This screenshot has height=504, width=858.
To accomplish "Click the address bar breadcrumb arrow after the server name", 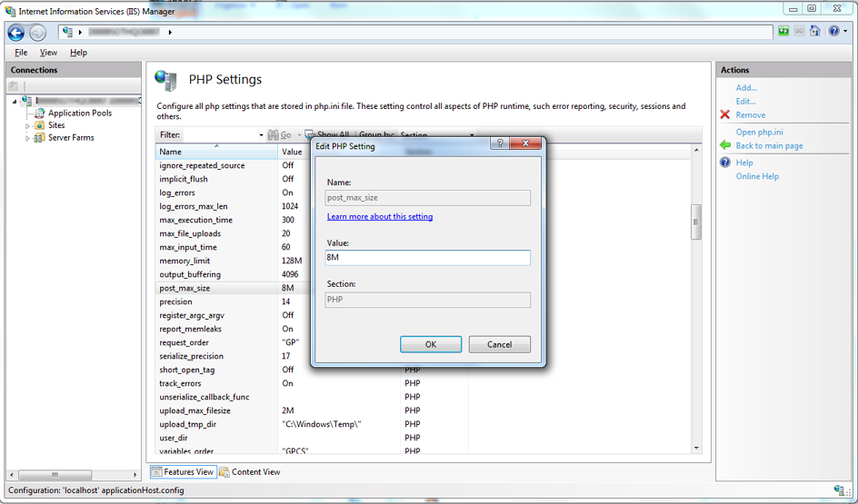I will [x=170, y=33].
